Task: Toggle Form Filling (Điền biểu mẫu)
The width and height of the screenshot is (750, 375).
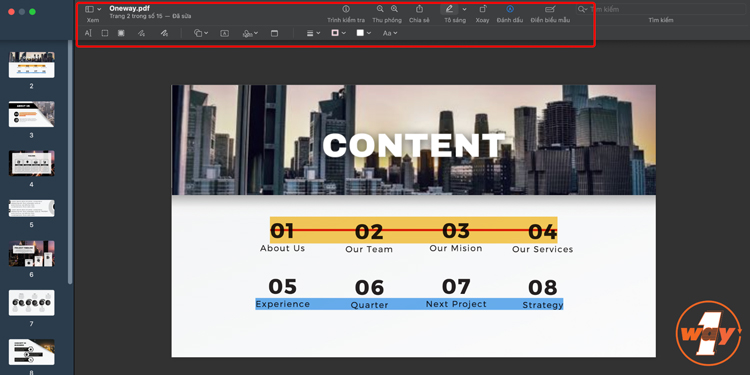Action: click(x=550, y=9)
